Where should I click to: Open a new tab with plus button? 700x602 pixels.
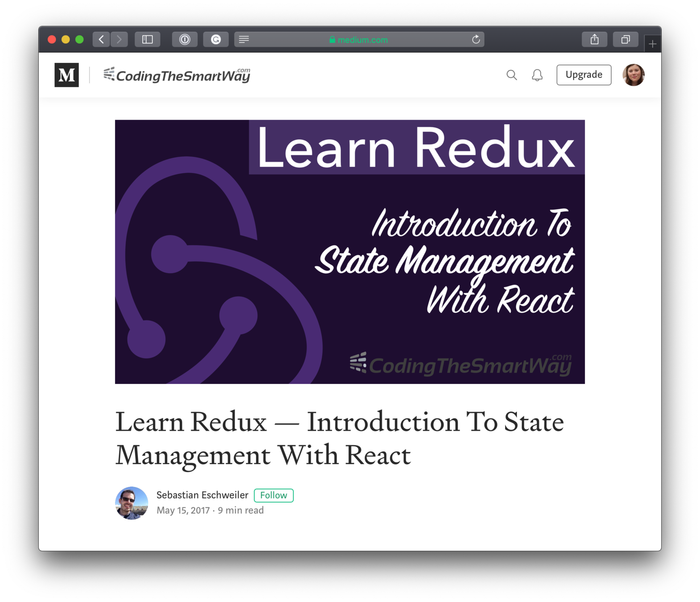click(x=653, y=44)
